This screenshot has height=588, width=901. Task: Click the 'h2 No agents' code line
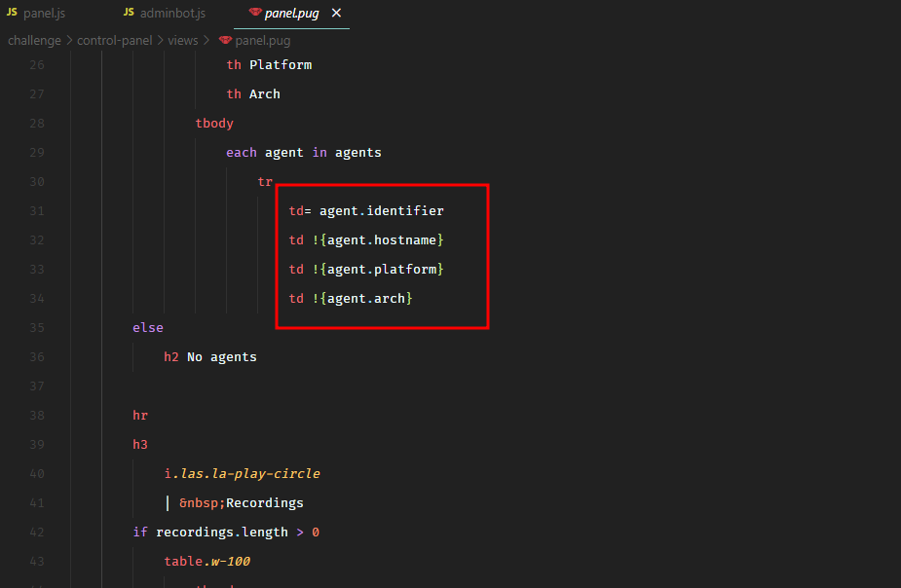click(x=210, y=357)
